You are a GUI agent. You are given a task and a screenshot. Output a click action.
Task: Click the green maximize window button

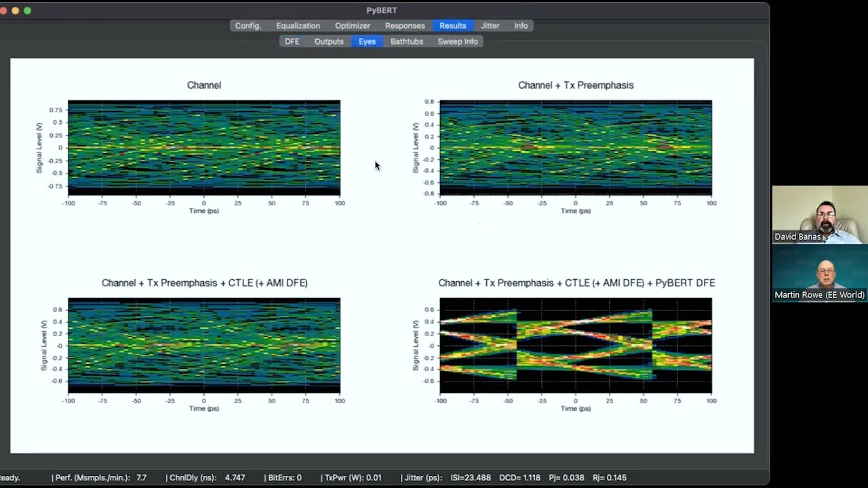(27, 10)
